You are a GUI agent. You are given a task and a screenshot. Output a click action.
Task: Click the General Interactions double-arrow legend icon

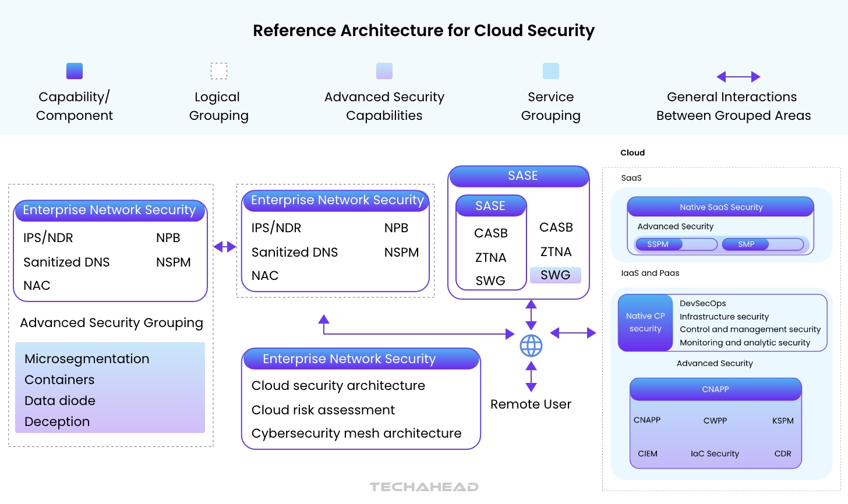click(x=739, y=77)
